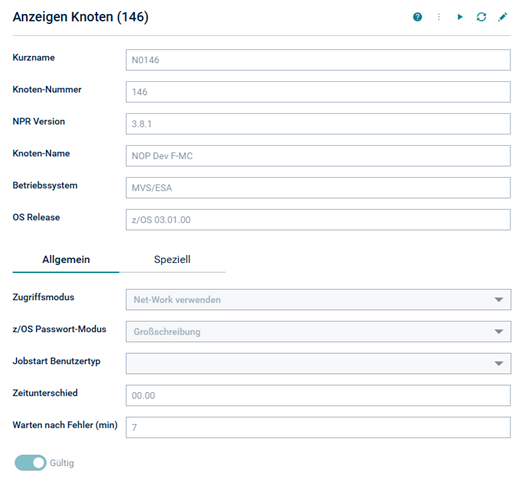Image resolution: width=520 pixels, height=490 pixels.
Task: Toggle the Gültig switch
Action: click(x=30, y=463)
